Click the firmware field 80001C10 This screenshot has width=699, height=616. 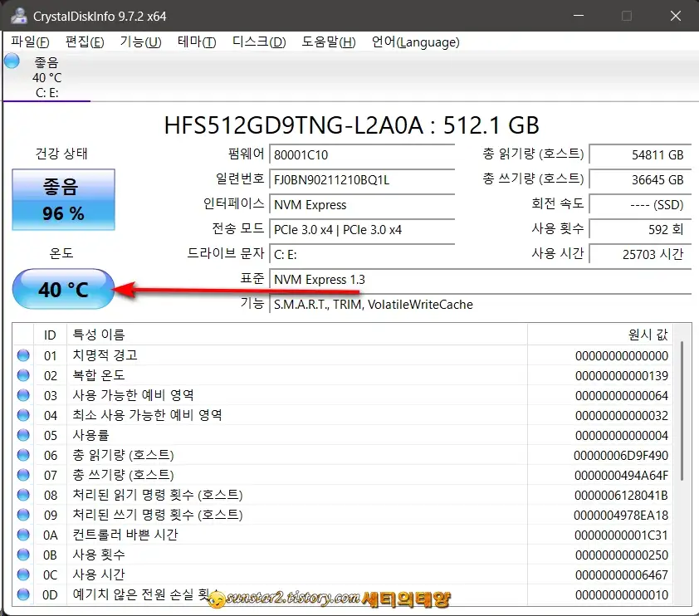click(362, 154)
